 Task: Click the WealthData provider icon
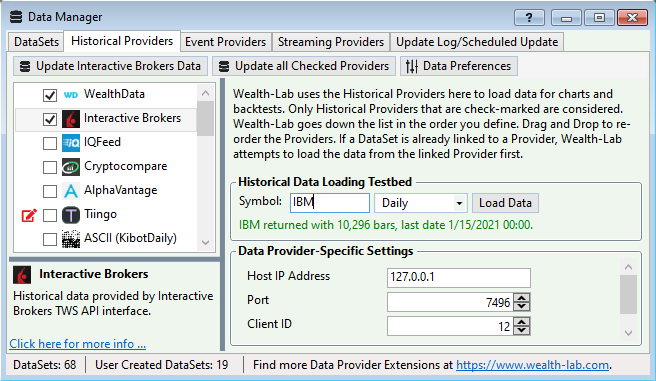click(71, 95)
